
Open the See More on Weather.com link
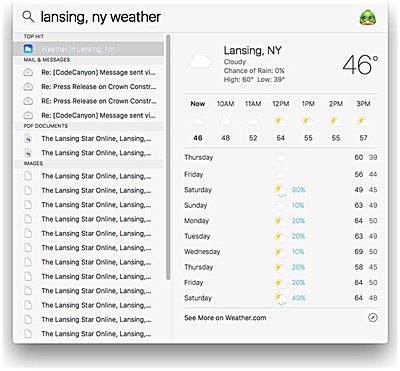[x=225, y=318]
